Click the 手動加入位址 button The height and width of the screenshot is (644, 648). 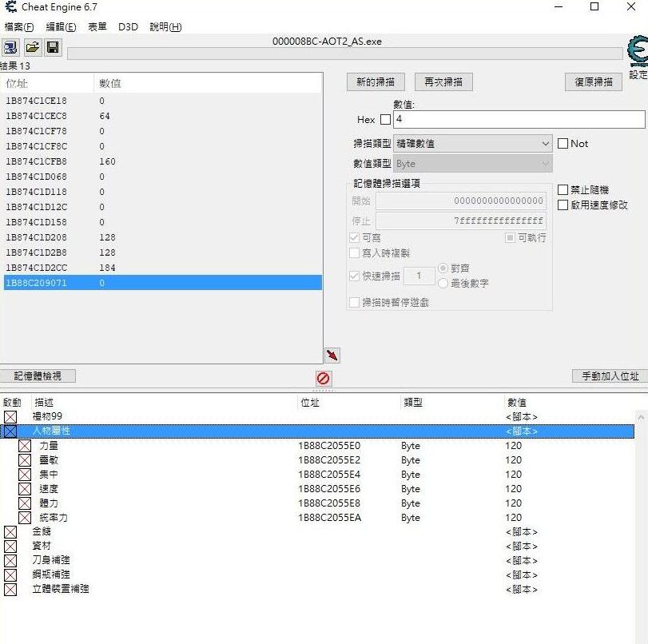(610, 376)
